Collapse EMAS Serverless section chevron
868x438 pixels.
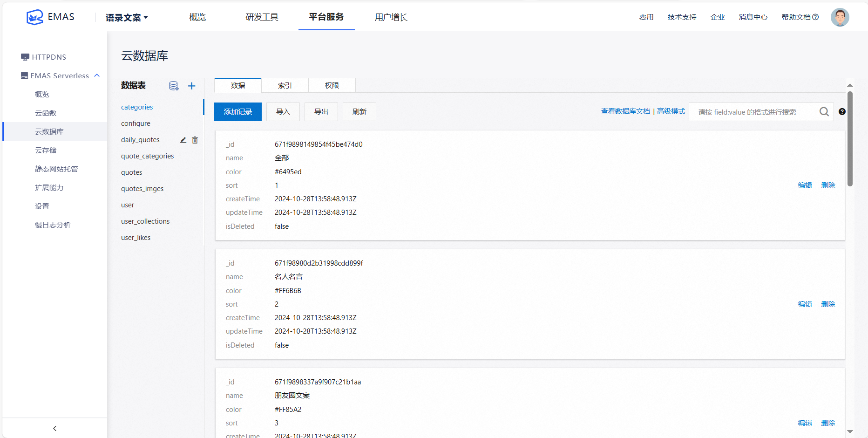(97, 75)
